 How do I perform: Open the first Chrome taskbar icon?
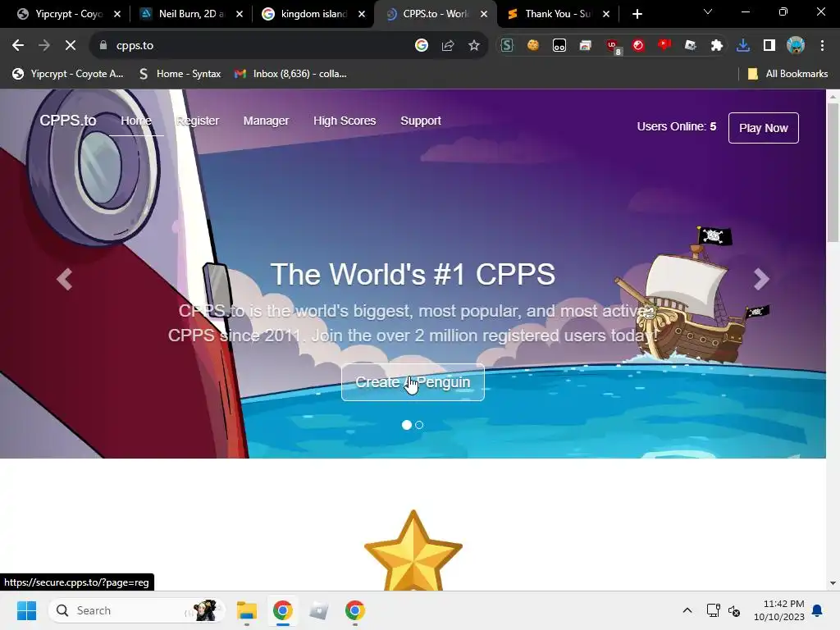coord(283,610)
